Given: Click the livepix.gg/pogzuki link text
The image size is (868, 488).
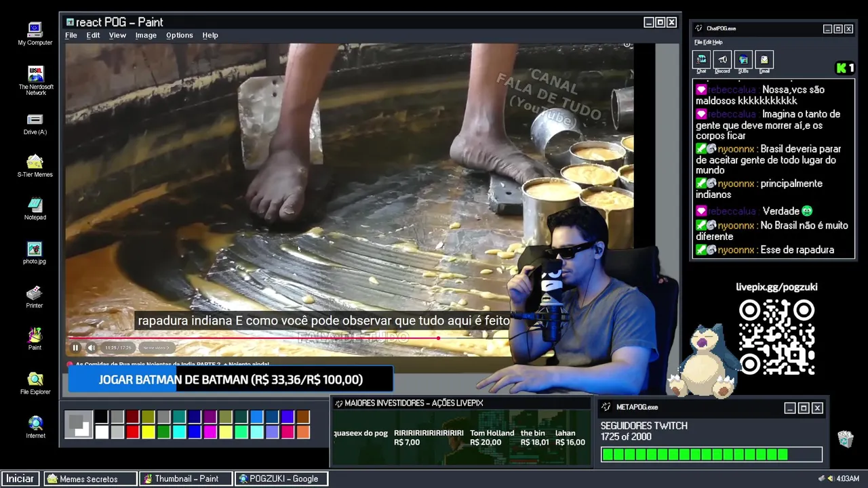Looking at the screenshot, I should coord(776,287).
